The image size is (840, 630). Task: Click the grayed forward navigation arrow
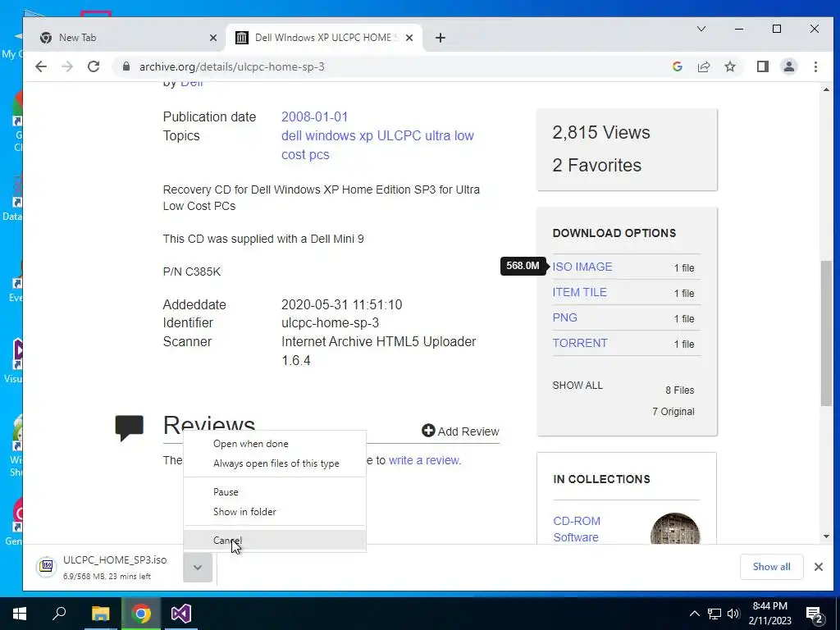click(67, 66)
